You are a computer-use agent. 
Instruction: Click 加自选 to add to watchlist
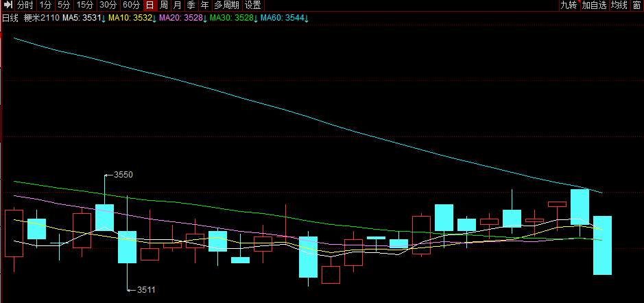coord(594,5)
